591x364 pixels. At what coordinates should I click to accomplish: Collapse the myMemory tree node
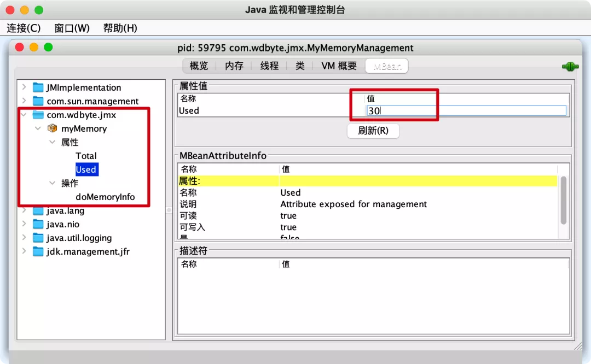(38, 128)
